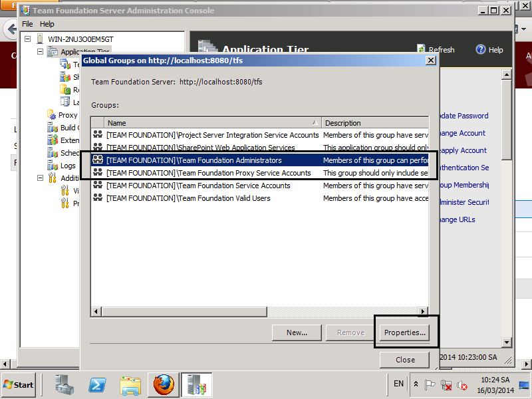Viewport: 532px width, 399px height.
Task: Select SharePoint Web Application Services group row
Action: tap(259, 148)
